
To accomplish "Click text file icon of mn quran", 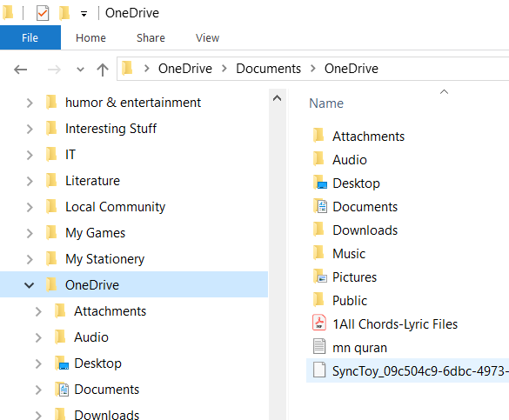I will [319, 346].
